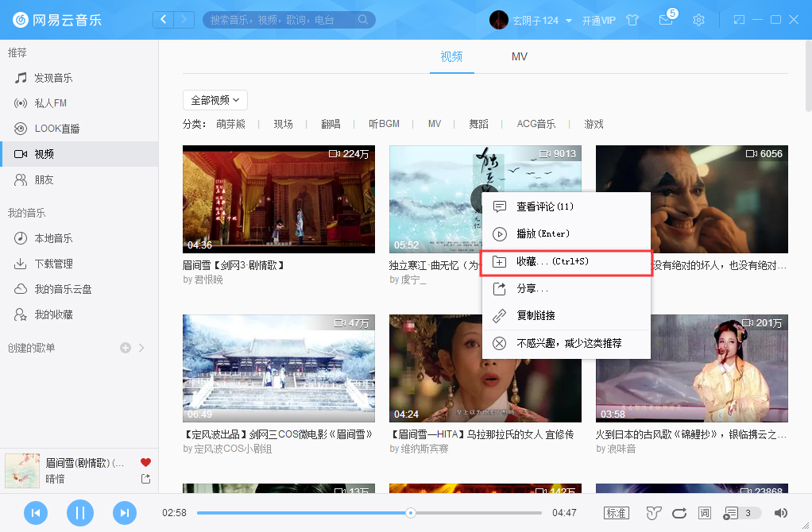Toggle the loop playback mode
This screenshot has height=532, width=812.
point(679,513)
